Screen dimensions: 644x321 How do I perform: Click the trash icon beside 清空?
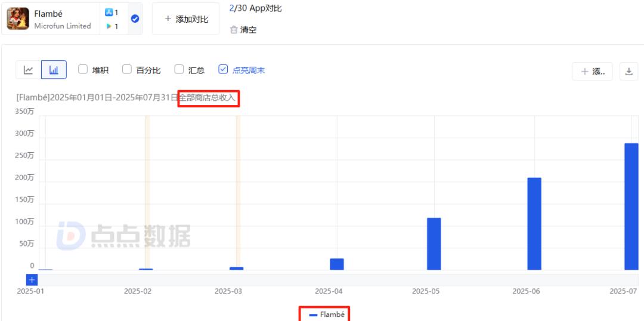coord(234,30)
